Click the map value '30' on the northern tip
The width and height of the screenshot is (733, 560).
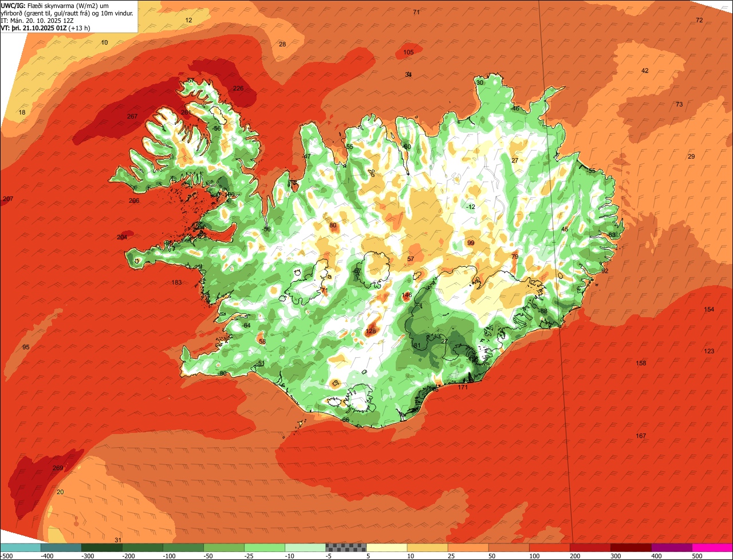(480, 82)
